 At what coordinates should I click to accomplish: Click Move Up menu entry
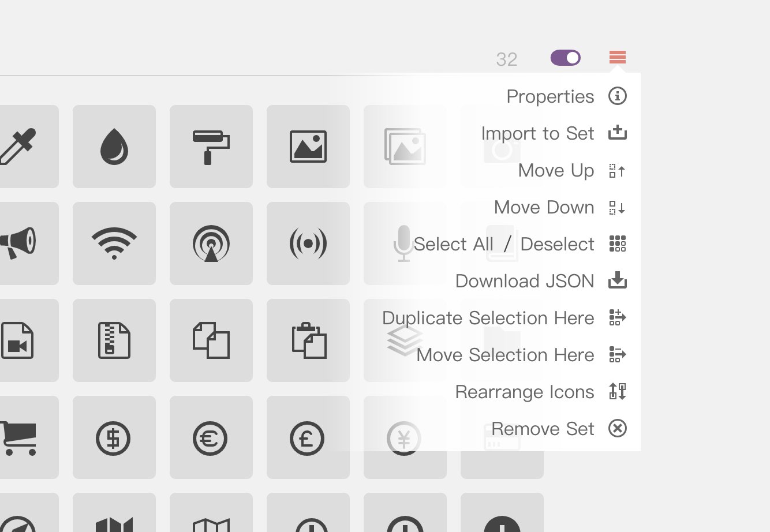(556, 170)
